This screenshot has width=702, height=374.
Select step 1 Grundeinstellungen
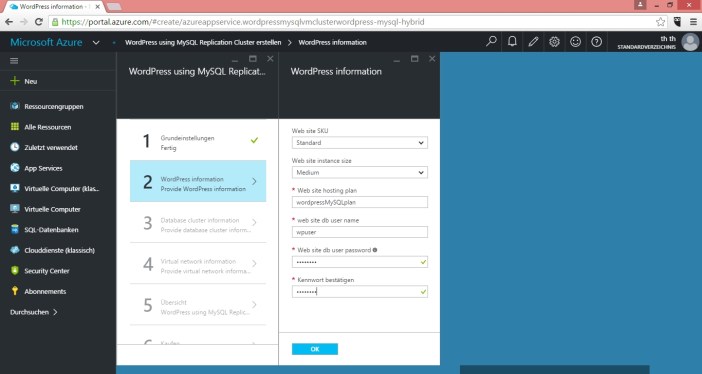(x=198, y=141)
